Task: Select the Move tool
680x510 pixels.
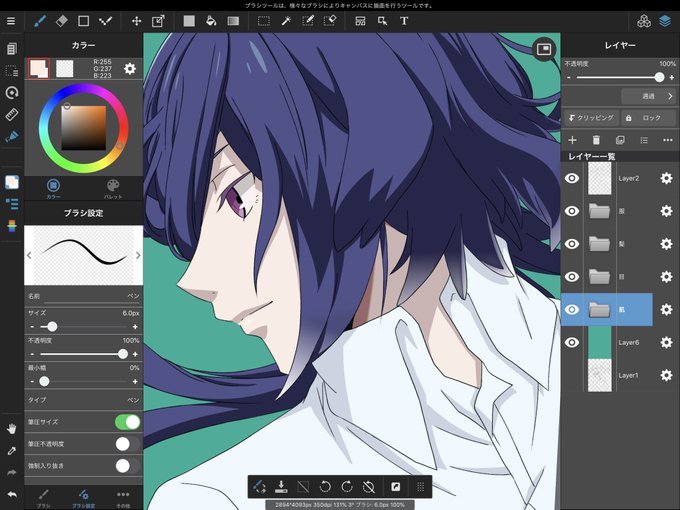Action: coord(136,21)
